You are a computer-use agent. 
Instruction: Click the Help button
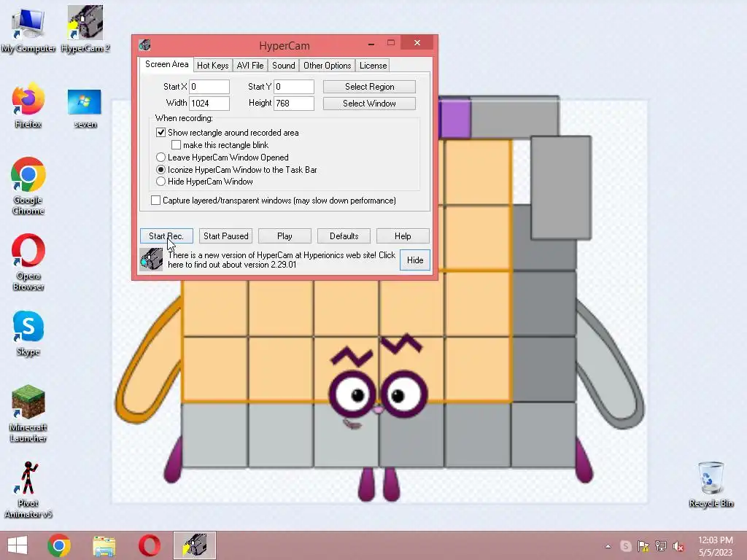point(403,236)
